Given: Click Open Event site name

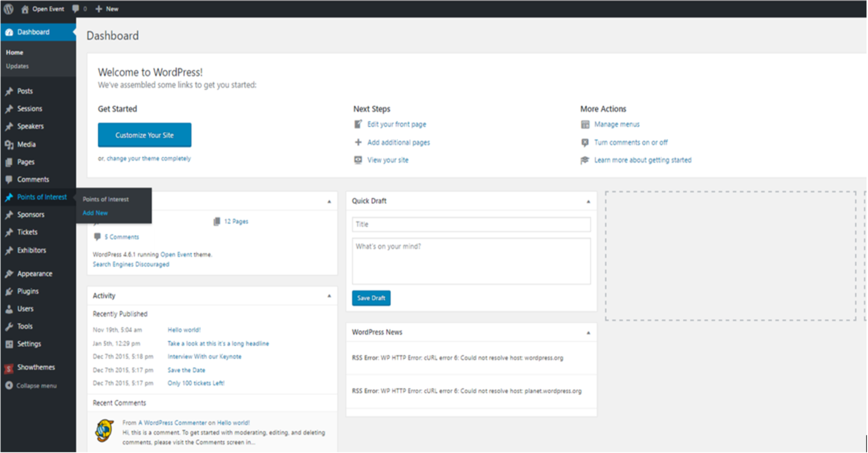Looking at the screenshot, I should pos(48,9).
